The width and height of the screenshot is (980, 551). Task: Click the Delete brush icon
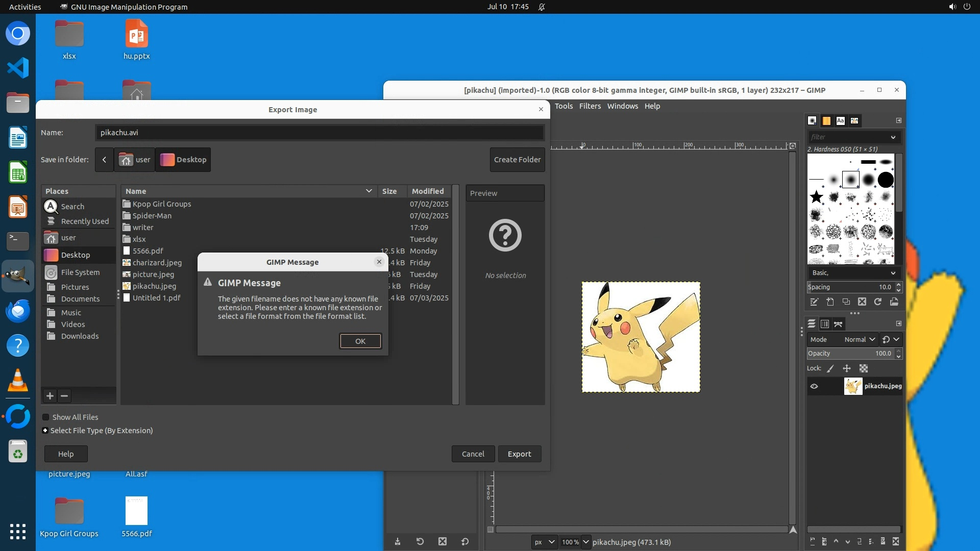coord(862,302)
